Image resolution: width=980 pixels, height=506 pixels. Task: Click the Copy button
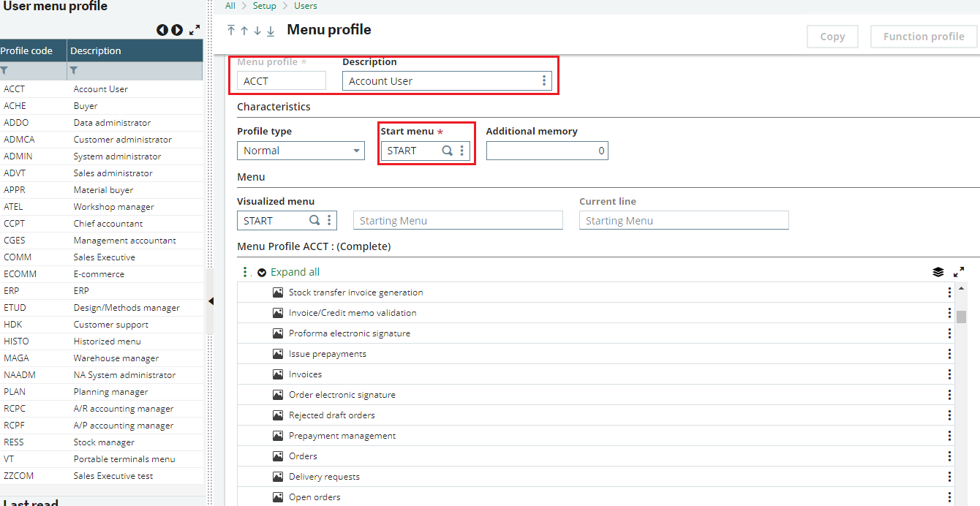click(x=832, y=36)
